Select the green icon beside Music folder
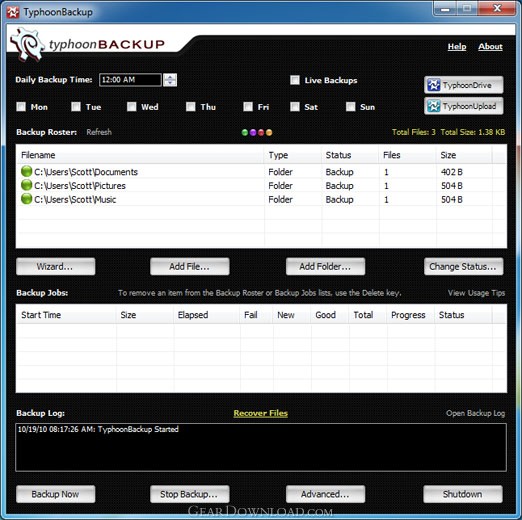The image size is (522, 520). pos(26,199)
